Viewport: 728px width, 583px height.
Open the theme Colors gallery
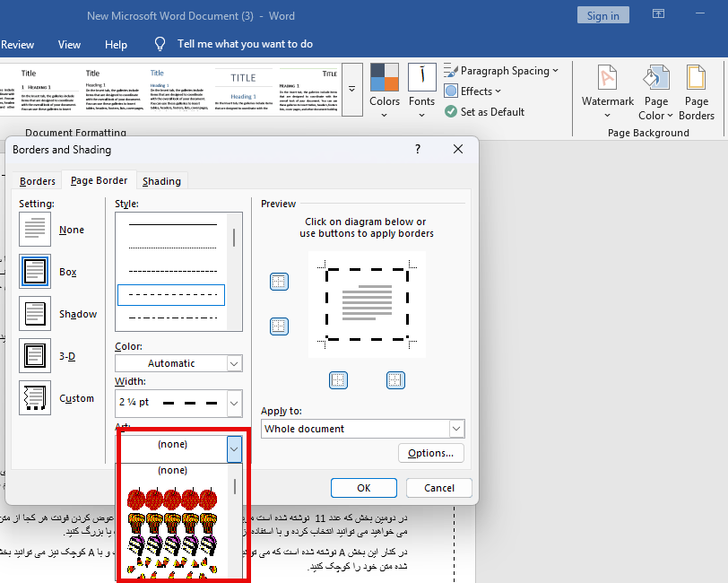coord(385,91)
